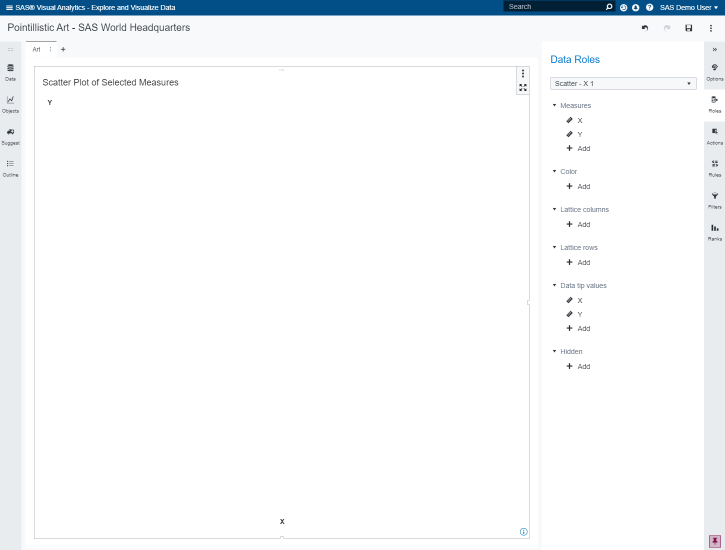
Task: Click the X axis label
Action: 282,521
